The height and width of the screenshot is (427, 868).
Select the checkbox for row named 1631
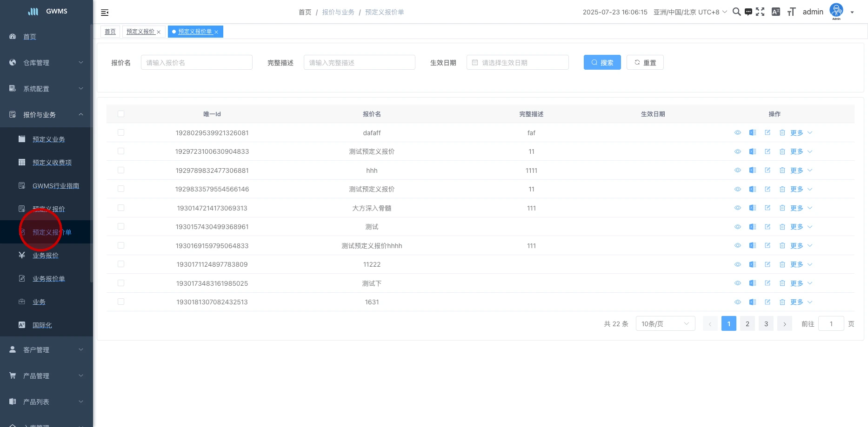pyautogui.click(x=121, y=302)
